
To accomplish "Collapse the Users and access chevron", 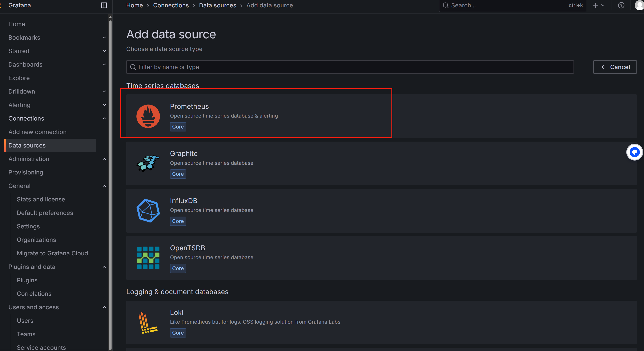I will pyautogui.click(x=104, y=307).
